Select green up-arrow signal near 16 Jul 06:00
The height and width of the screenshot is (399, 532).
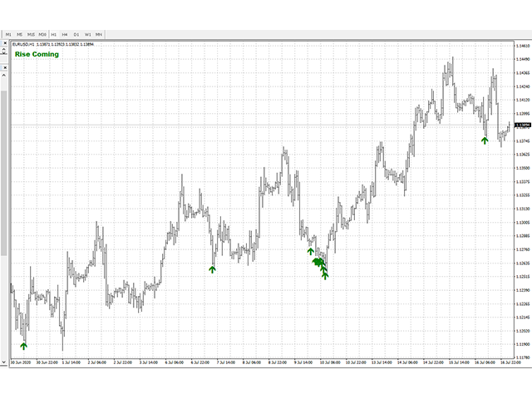pos(485,140)
